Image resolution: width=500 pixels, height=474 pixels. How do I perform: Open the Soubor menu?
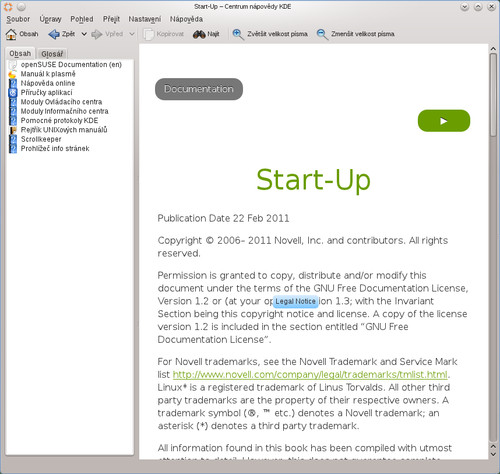pos(18,19)
